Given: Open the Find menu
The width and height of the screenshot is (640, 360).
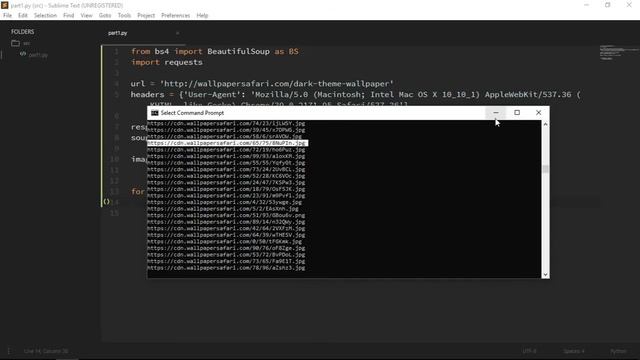Looking at the screenshot, I should coord(69,16).
